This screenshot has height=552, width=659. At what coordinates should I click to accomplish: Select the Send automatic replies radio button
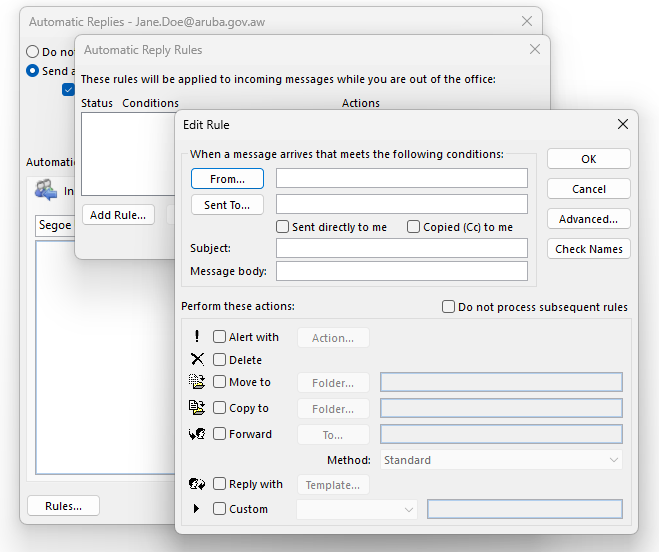pos(33,71)
